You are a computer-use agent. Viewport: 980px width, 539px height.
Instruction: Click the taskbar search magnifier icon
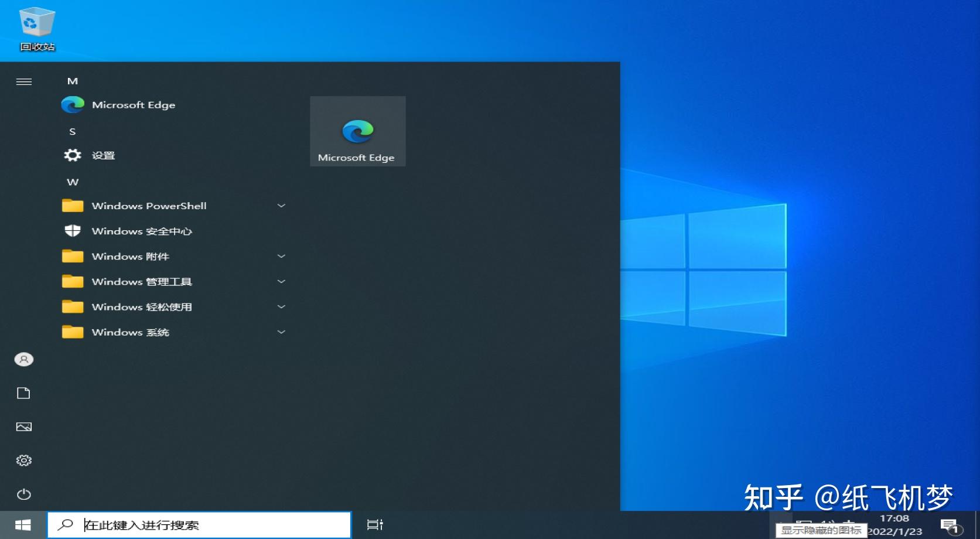[x=65, y=525]
